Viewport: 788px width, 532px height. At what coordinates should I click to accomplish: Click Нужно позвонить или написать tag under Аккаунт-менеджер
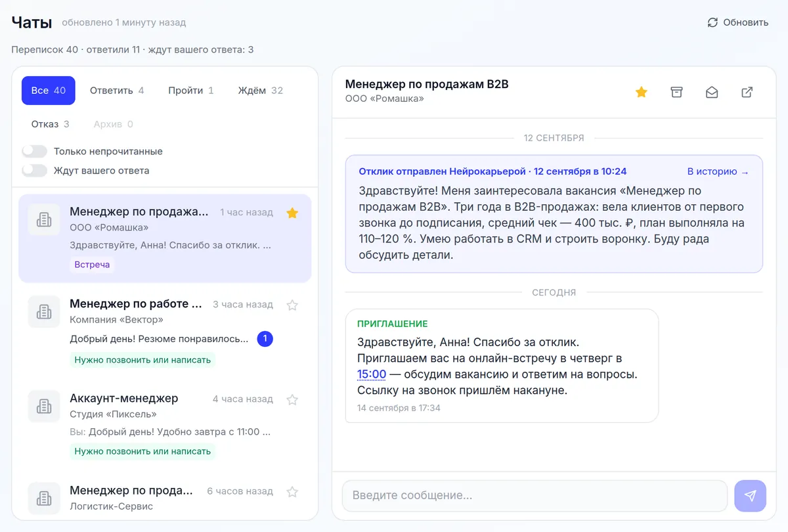pos(142,451)
